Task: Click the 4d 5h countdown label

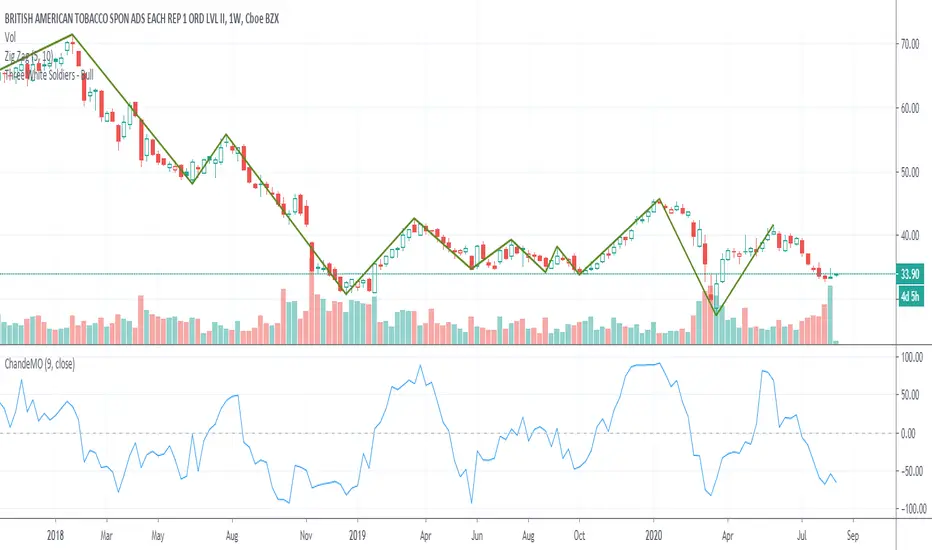Action: [x=910, y=296]
